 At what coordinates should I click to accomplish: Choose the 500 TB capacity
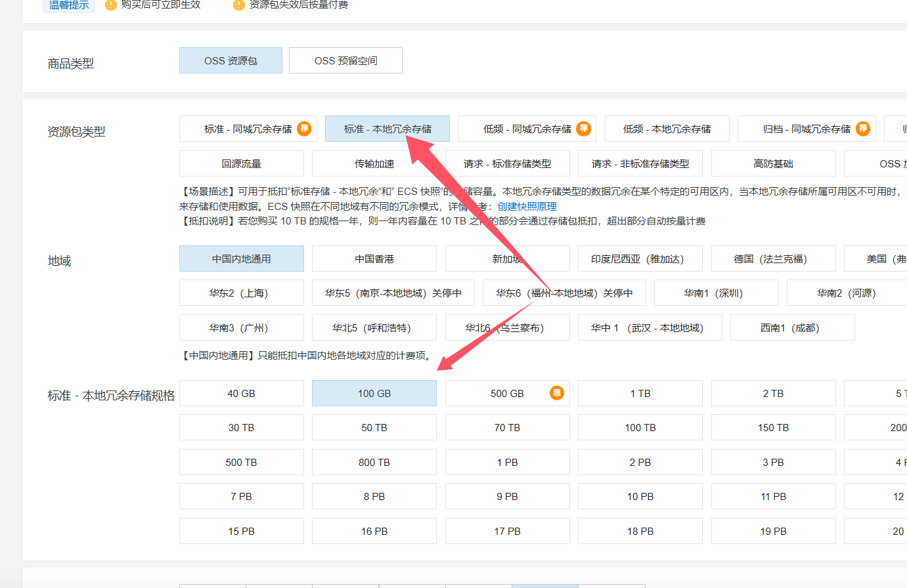tap(242, 462)
